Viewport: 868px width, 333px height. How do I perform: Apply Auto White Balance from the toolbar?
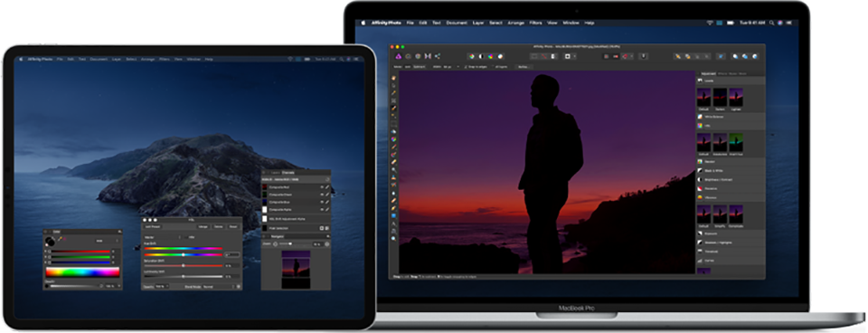pyautogui.click(x=500, y=56)
